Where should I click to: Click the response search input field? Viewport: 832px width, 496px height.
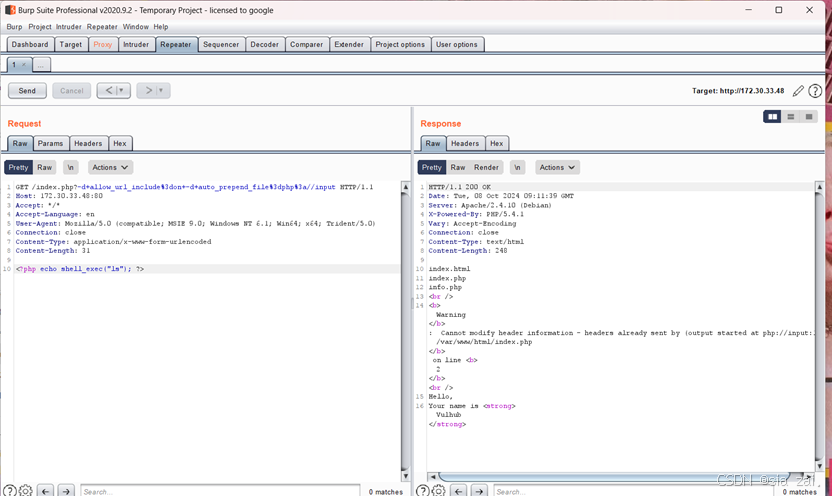(x=634, y=491)
